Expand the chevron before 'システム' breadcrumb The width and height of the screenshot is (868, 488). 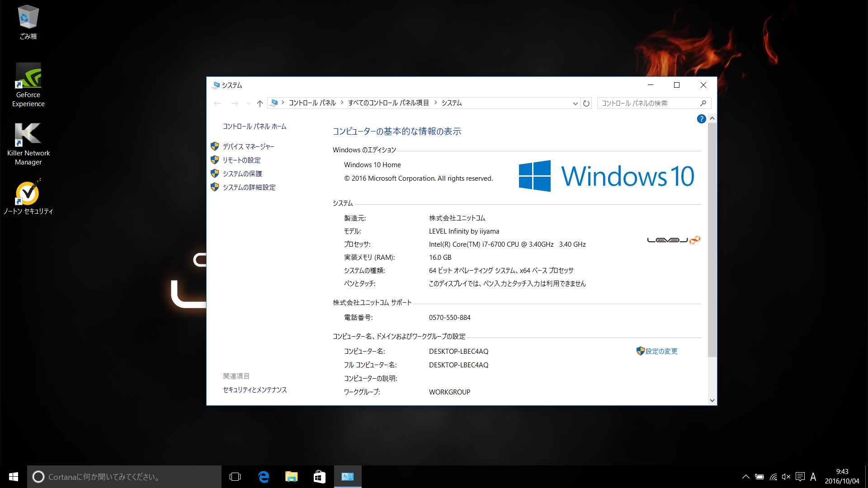(436, 103)
